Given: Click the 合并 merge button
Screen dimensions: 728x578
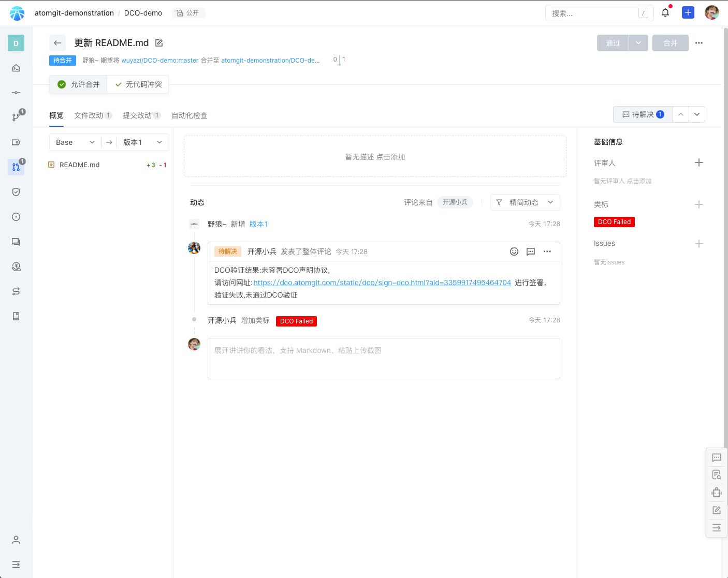Looking at the screenshot, I should point(670,43).
